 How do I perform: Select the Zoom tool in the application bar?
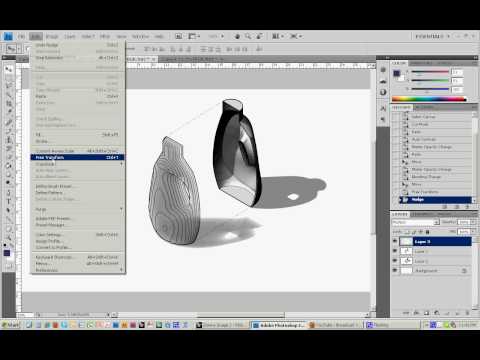click(248, 36)
